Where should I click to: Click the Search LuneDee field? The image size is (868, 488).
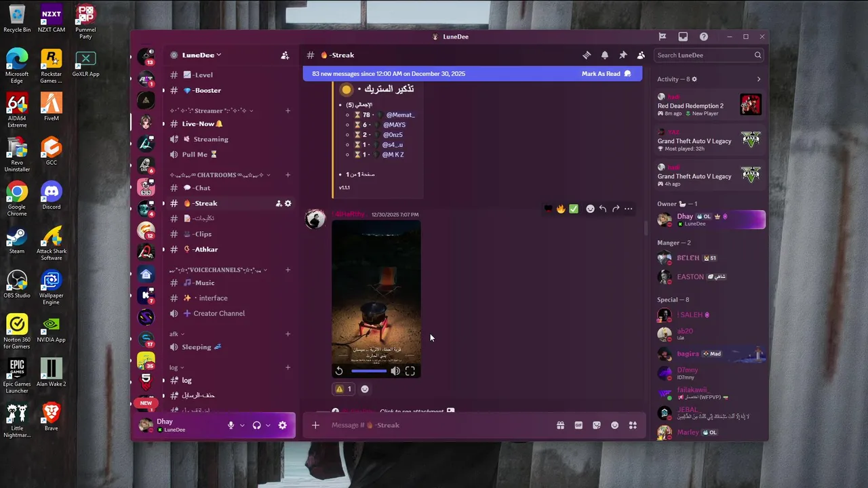(709, 55)
